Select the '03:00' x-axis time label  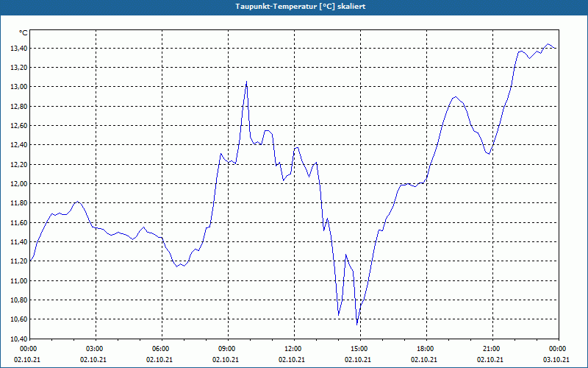pos(96,349)
